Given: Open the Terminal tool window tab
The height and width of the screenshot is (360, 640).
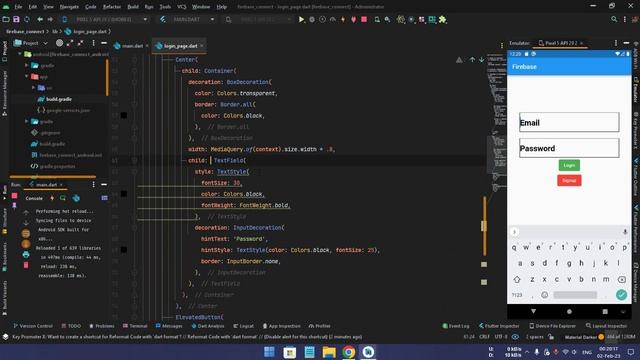Looking at the screenshot, I should 135,326.
